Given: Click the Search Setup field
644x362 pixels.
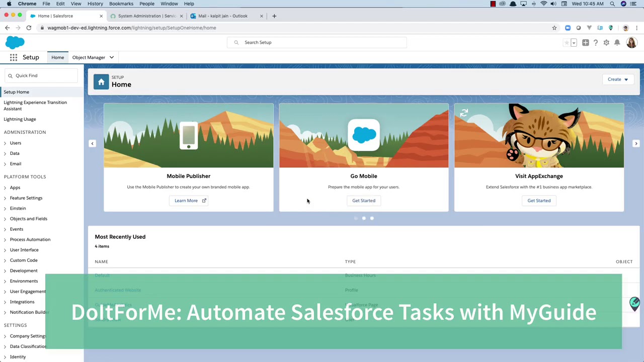Looking at the screenshot, I should tap(316, 43).
